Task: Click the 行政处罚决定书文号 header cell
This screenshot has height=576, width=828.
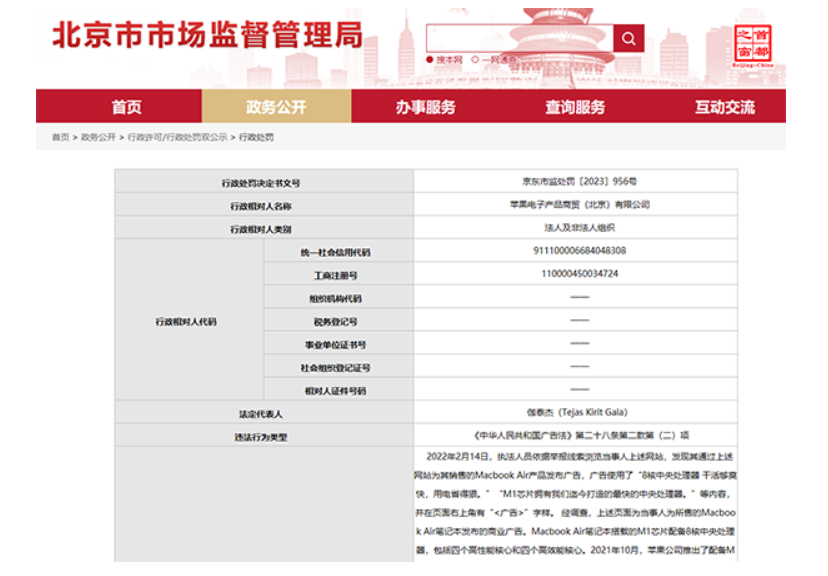Action: 264,181
